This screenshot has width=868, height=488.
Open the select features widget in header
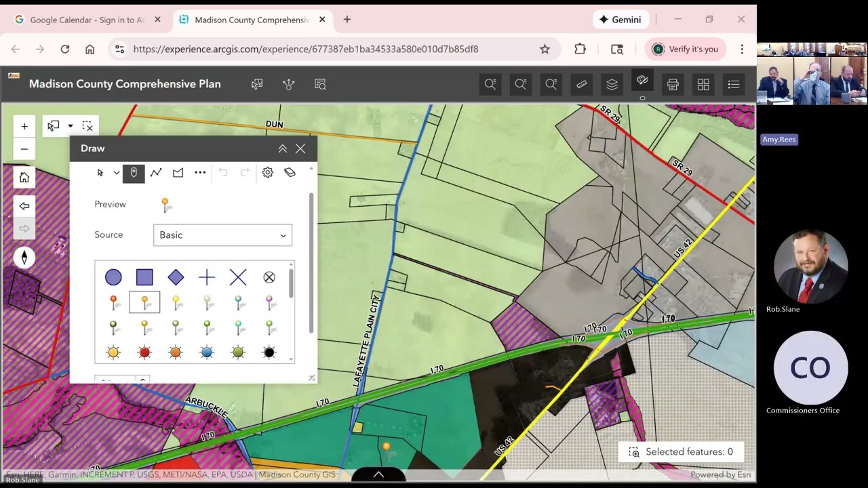pyautogui.click(x=257, y=85)
